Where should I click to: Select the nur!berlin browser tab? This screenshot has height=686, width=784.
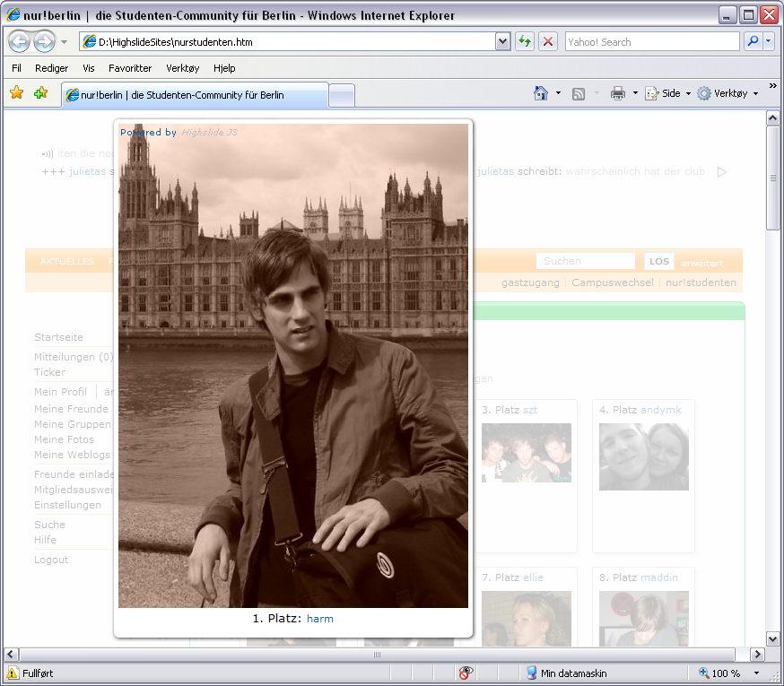[x=195, y=95]
